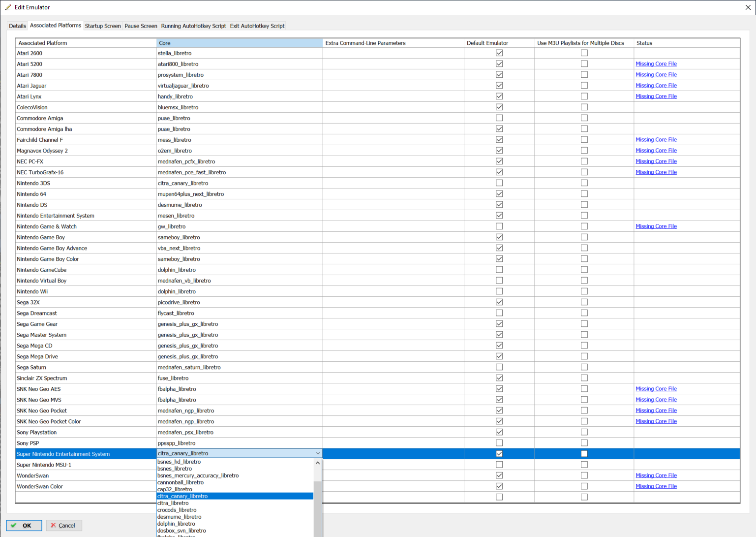Enable M3U Playlists for Sega Mega CD
Viewport: 756px width, 537px height.
point(584,346)
